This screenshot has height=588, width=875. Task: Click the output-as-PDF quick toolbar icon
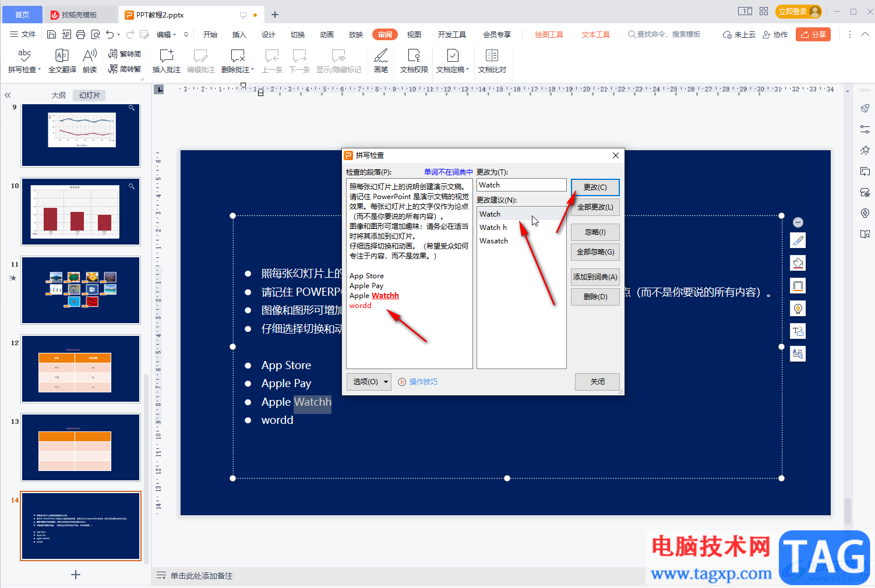[x=66, y=34]
